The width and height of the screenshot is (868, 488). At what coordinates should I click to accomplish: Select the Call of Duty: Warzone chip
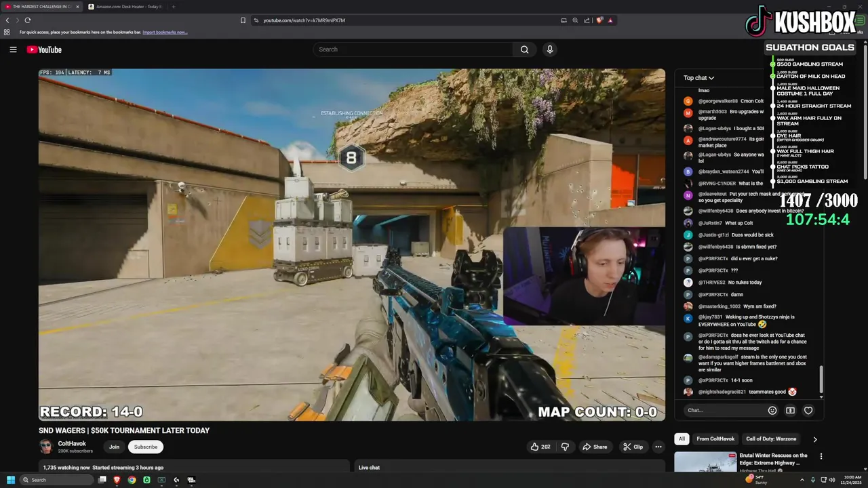click(x=771, y=439)
